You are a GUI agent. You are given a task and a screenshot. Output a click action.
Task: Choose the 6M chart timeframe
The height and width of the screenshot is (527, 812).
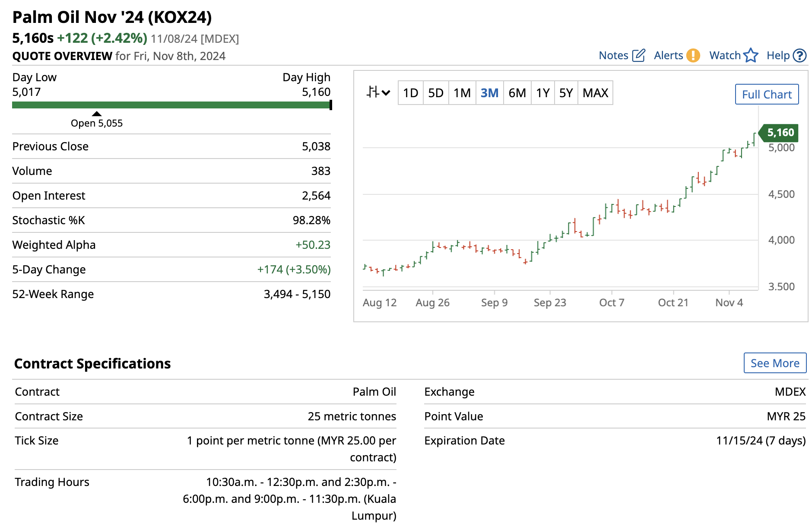517,93
